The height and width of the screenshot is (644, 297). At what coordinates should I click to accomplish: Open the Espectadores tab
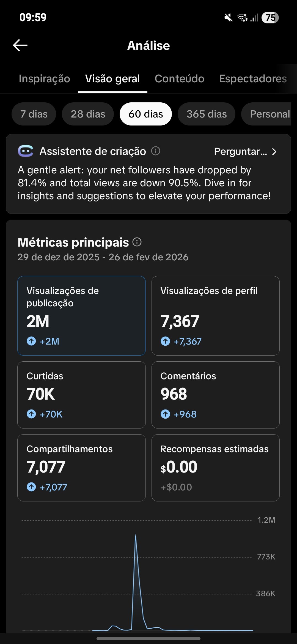click(253, 79)
